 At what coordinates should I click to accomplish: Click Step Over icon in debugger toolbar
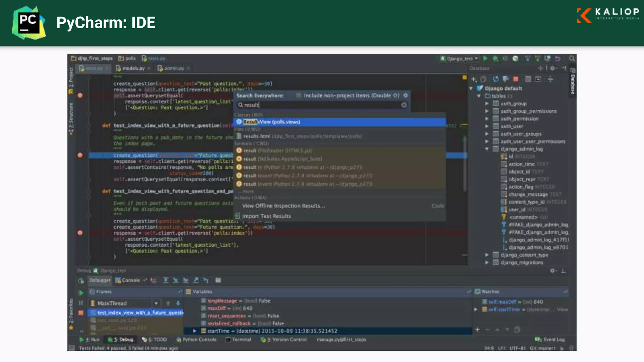(165, 280)
